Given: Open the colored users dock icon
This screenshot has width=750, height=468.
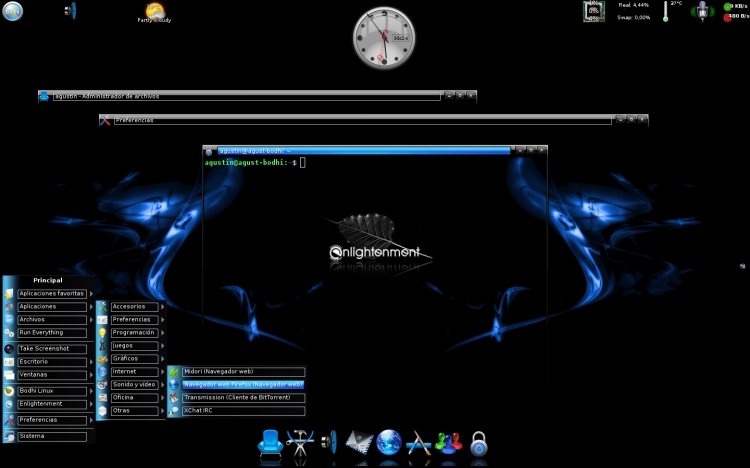Looking at the screenshot, I should click(448, 443).
